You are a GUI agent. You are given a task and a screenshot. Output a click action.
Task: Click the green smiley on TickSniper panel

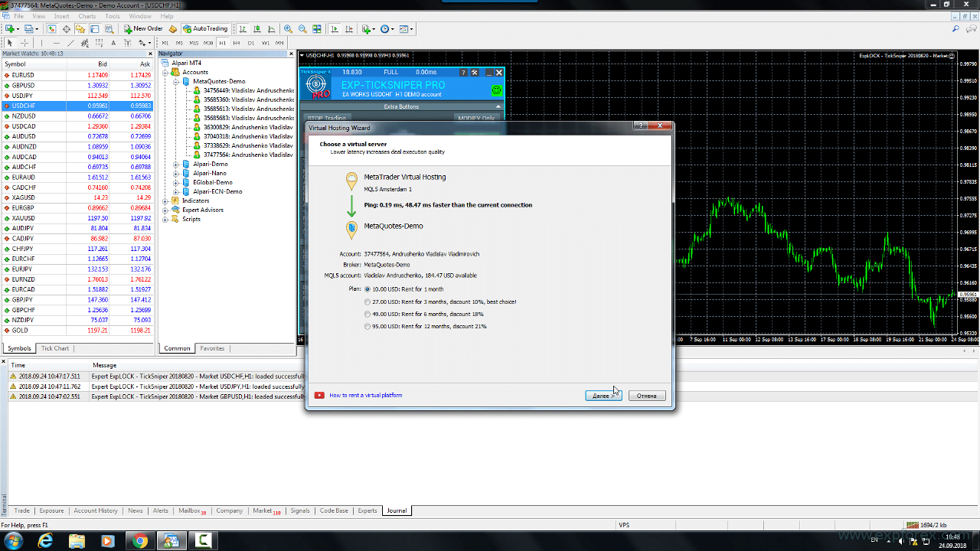coord(496,90)
